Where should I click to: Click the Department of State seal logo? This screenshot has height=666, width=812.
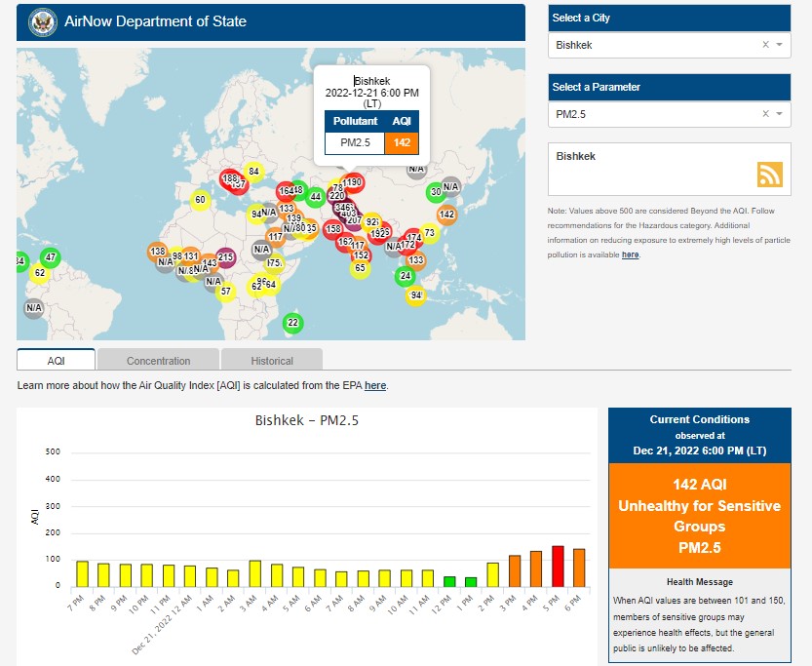click(42, 21)
